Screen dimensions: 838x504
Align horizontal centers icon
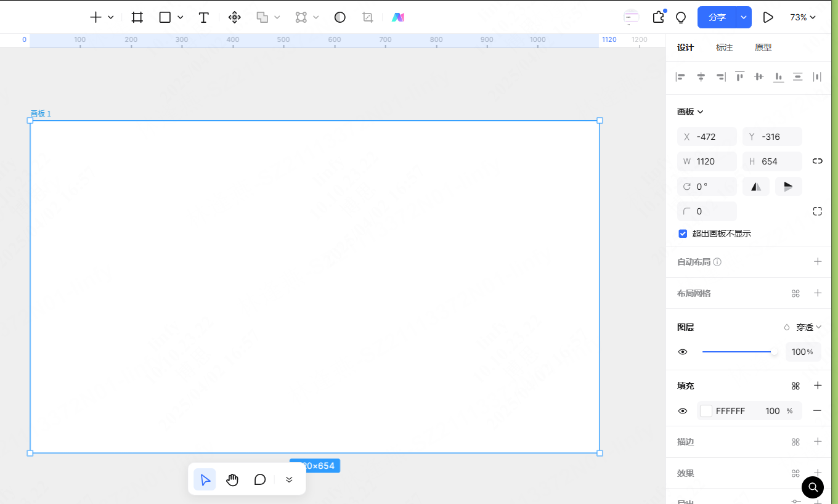coord(701,77)
